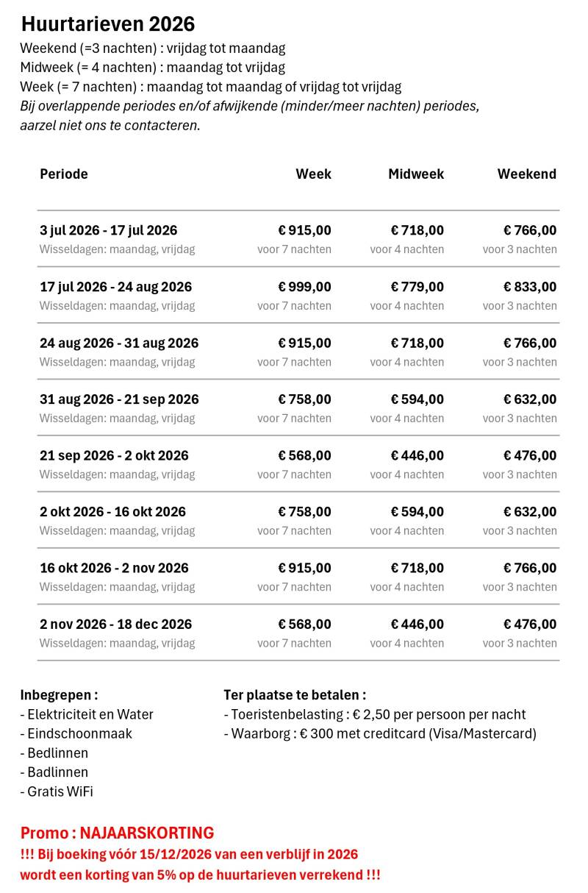Click the 2 nov 2026 - 18 dec 2026 period
588x893 pixels.
click(115, 624)
